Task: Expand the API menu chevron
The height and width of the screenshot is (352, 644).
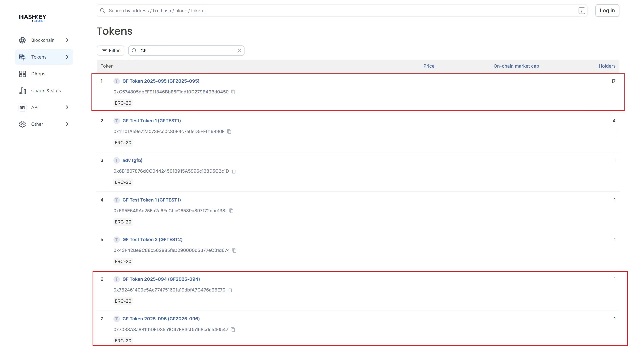Action: tap(67, 107)
